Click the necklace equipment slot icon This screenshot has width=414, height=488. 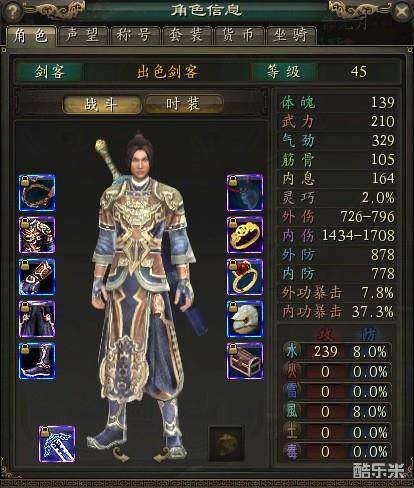point(37,193)
